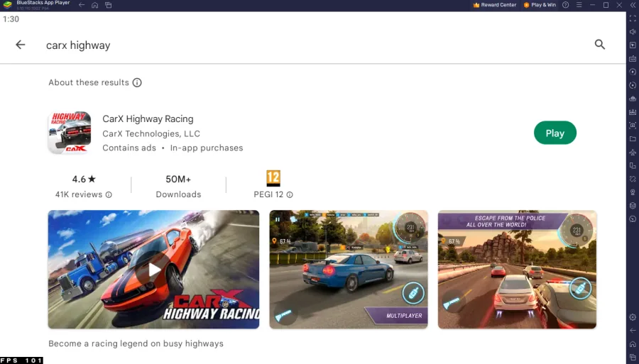Collapse the BlueStacks side toolbar

tap(633, 5)
